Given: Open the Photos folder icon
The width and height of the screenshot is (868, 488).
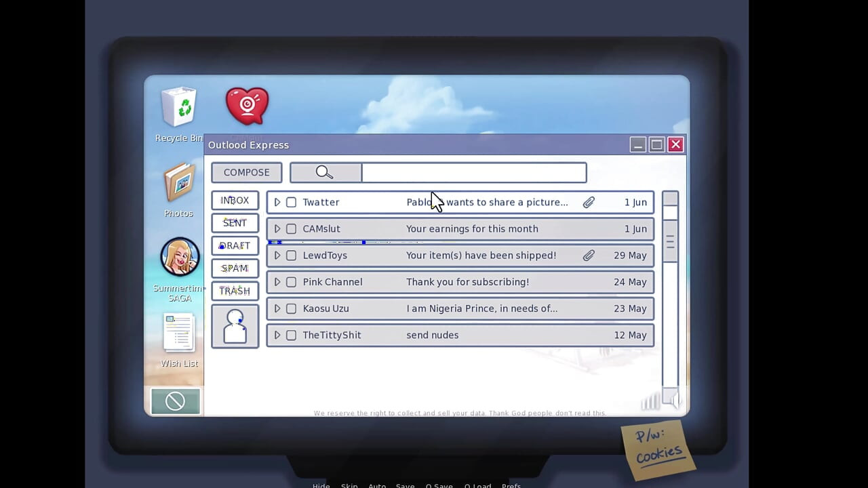Looking at the screenshot, I should click(x=179, y=183).
